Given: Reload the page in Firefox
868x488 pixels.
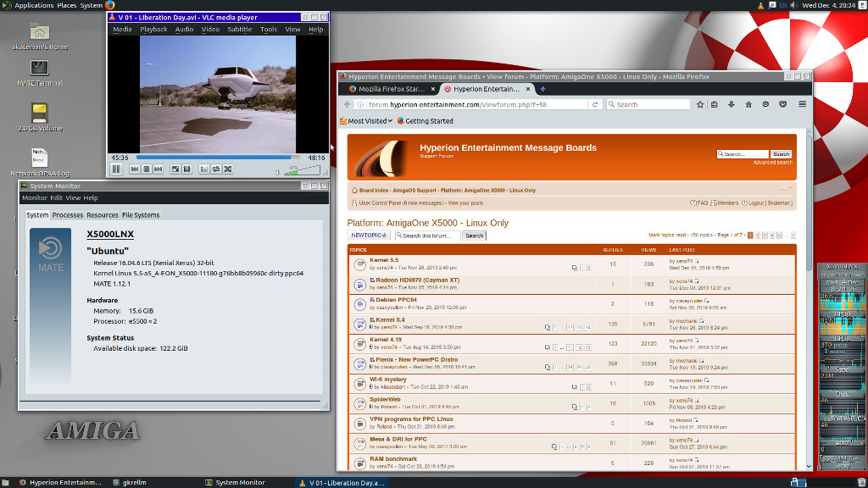Looking at the screenshot, I should coord(595,104).
